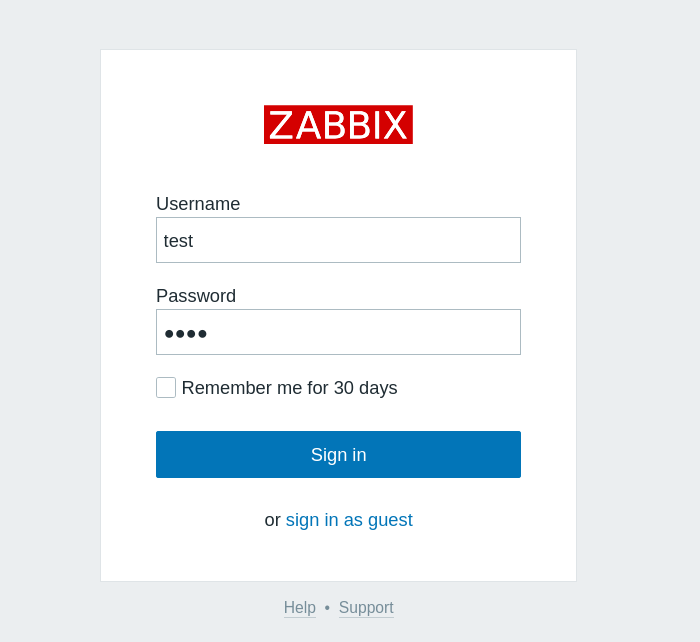Click the letter Z in the logo
Image resolution: width=700 pixels, height=642 pixels.
pos(281,126)
